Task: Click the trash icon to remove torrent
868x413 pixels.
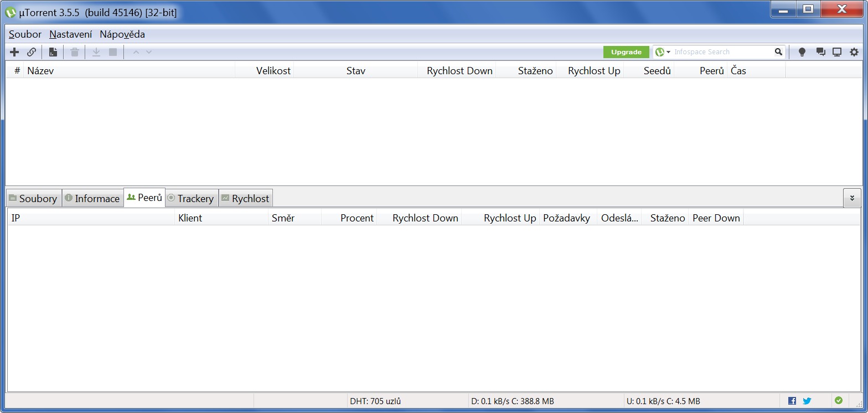Action: click(x=75, y=52)
